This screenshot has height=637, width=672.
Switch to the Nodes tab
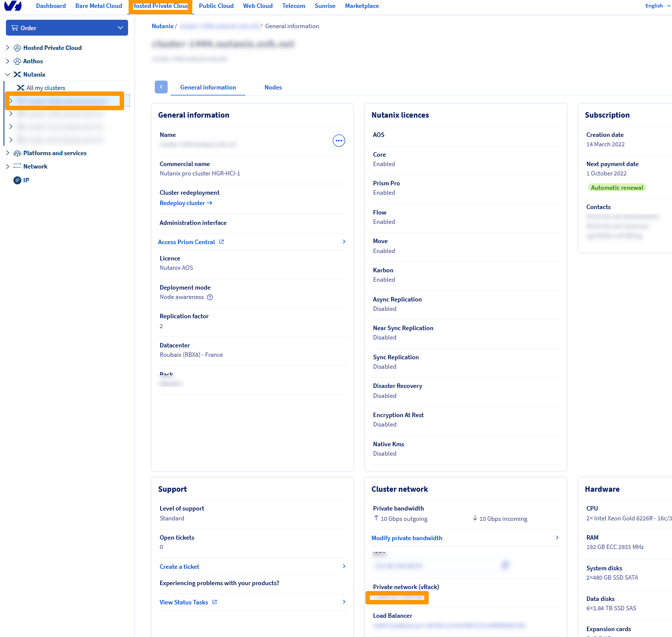click(273, 87)
